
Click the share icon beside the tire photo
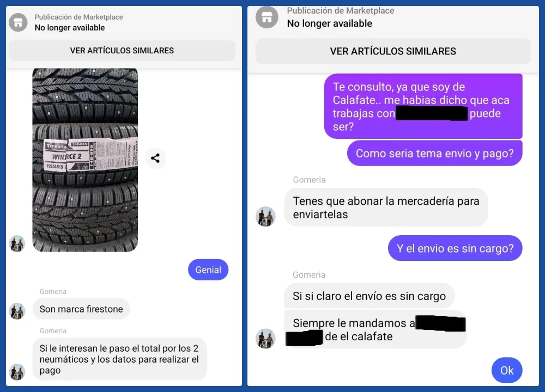pyautogui.click(x=155, y=158)
